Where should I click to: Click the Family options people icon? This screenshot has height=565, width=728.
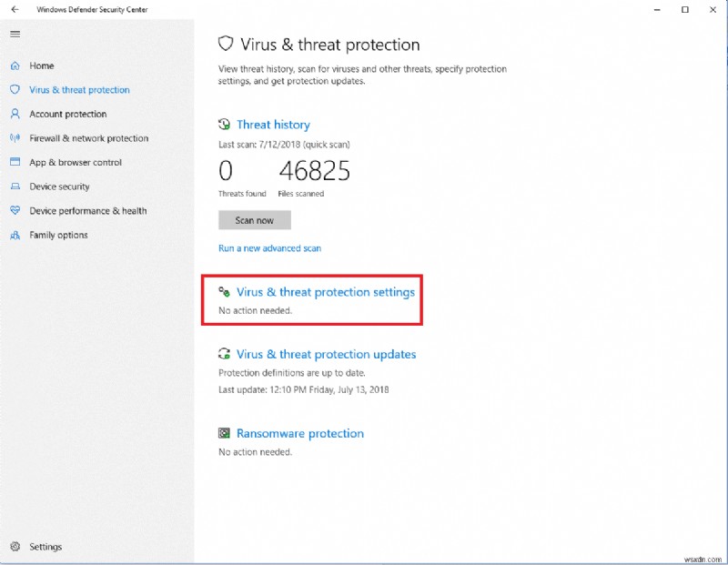tap(15, 235)
